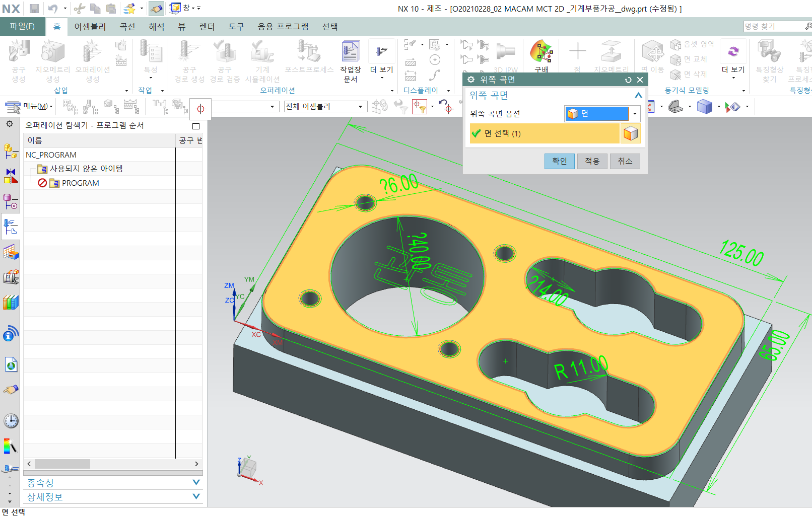
Task: Click the Copy icon in the top toolbar
Action: pos(95,9)
